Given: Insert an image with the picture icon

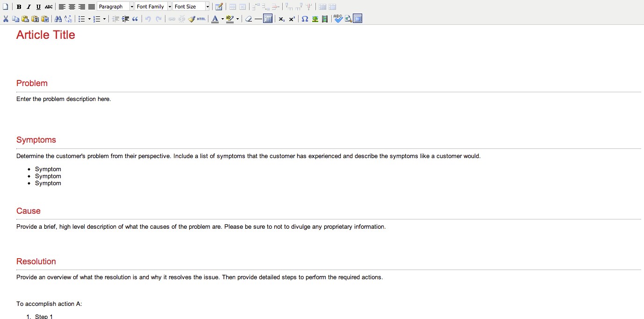Looking at the screenshot, I should pyautogui.click(x=315, y=19).
